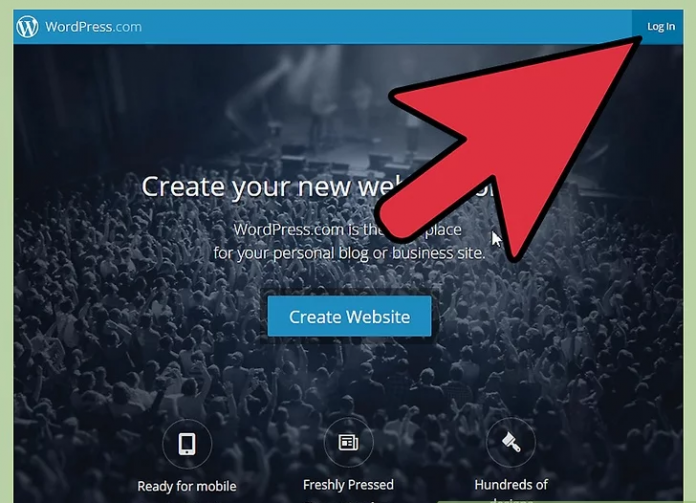696x503 pixels.
Task: Open the Log In link
Action: pos(661,27)
